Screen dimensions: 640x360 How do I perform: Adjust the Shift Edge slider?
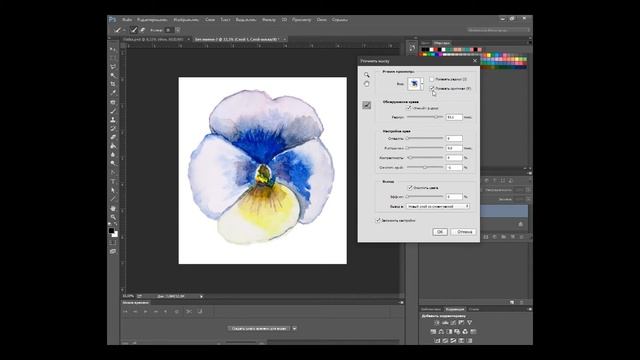click(x=424, y=167)
